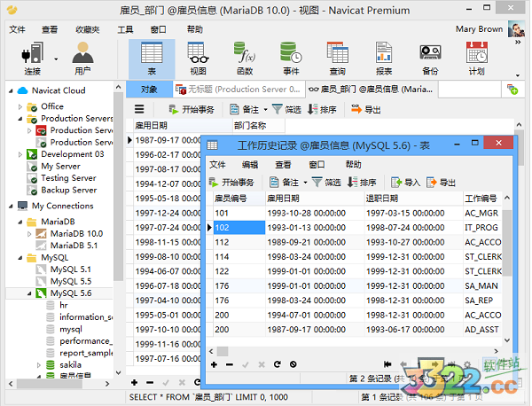This screenshot has height=406, width=532.
Task: Click 开始事务 in the main view toolbar
Action: [192, 109]
